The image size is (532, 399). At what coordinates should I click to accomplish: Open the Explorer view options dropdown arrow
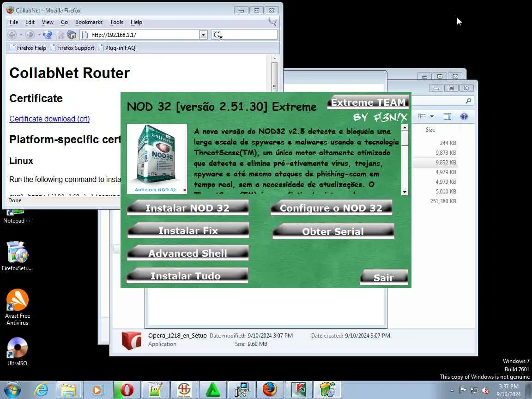(x=432, y=116)
